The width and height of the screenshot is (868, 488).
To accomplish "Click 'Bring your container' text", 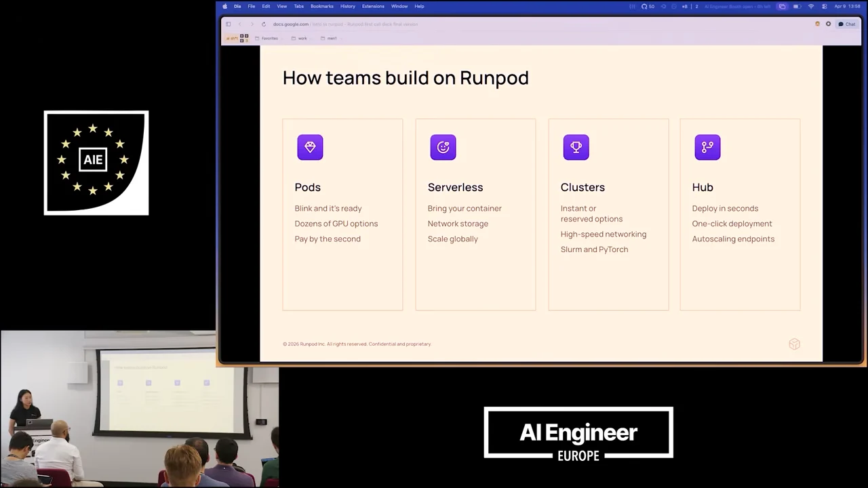I will coord(465,208).
